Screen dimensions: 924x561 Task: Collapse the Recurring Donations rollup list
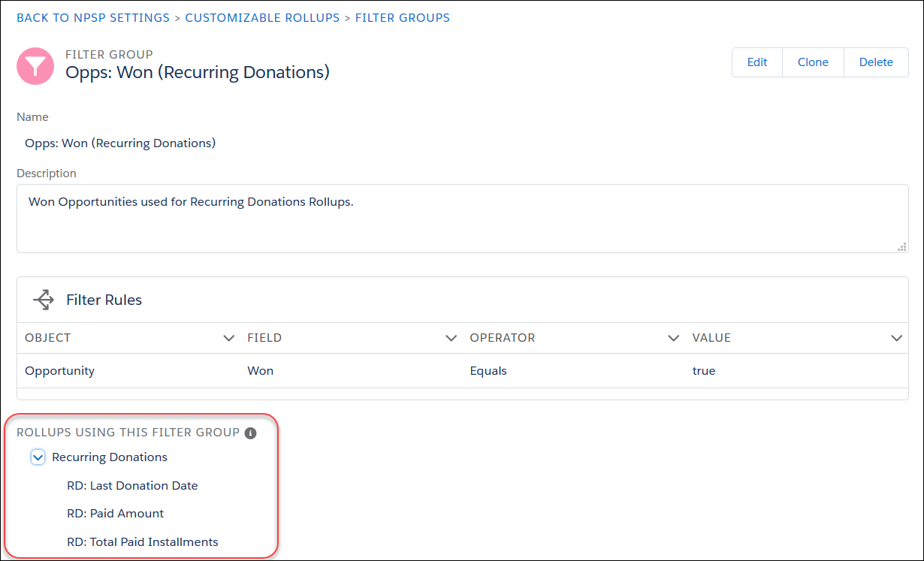[x=38, y=457]
